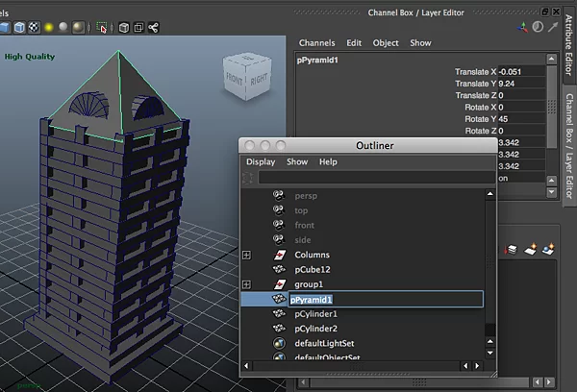Click pPyramid1 object name in Channel Box
The image size is (577, 392).
coord(317,60)
